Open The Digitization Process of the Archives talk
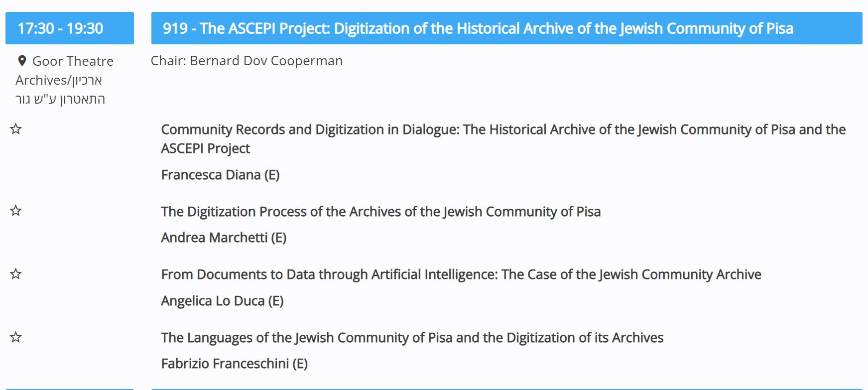The width and height of the screenshot is (868, 390). coord(380,212)
